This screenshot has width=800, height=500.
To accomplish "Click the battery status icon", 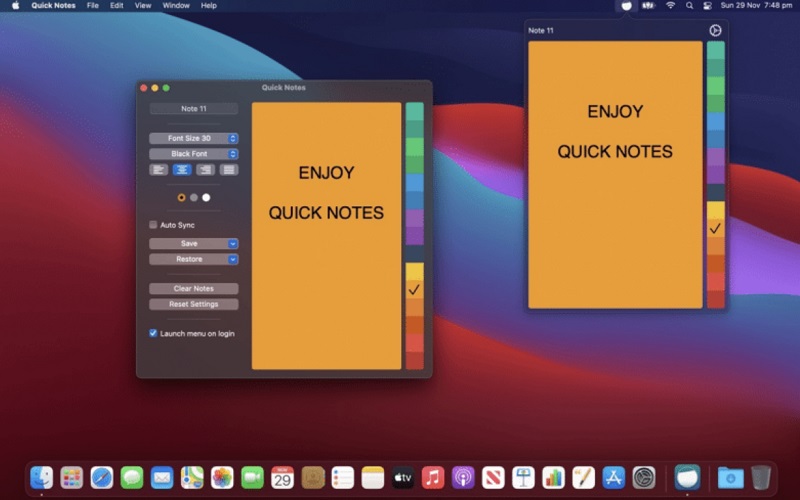I will click(x=648, y=6).
